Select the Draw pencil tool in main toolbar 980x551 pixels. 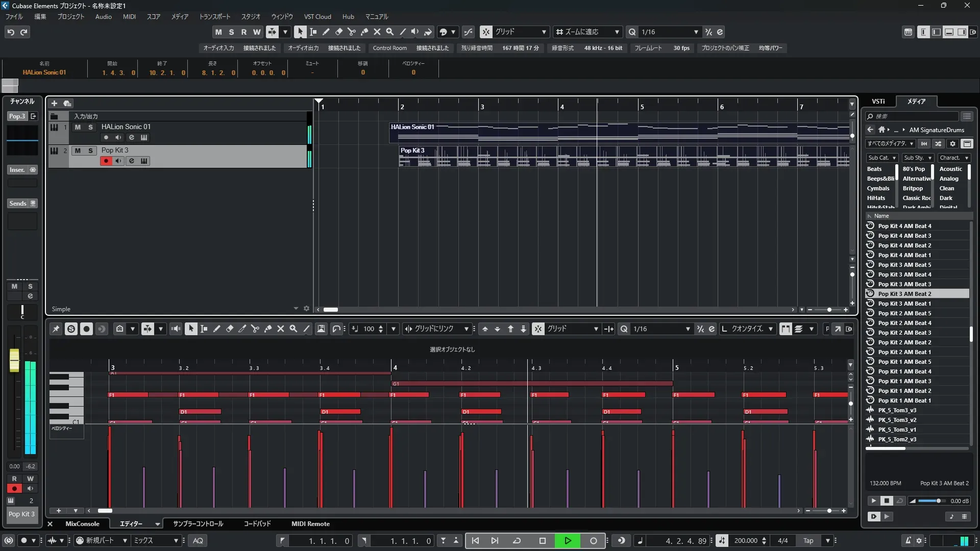click(x=326, y=32)
